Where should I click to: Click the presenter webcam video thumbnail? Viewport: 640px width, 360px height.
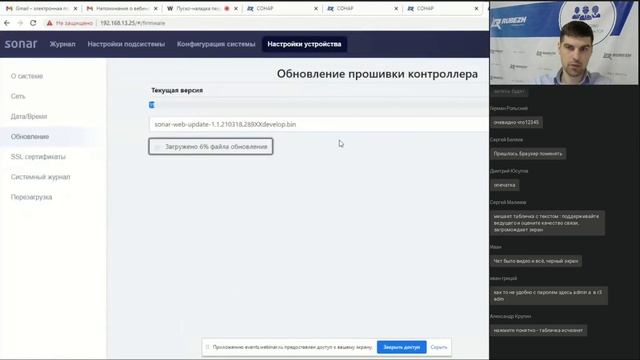point(564,42)
